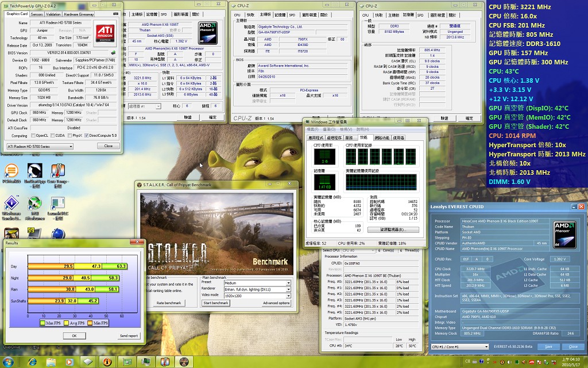588x368 pixels.
Task: Click the Avg FPS yellow legend swatch
Action: point(67,323)
